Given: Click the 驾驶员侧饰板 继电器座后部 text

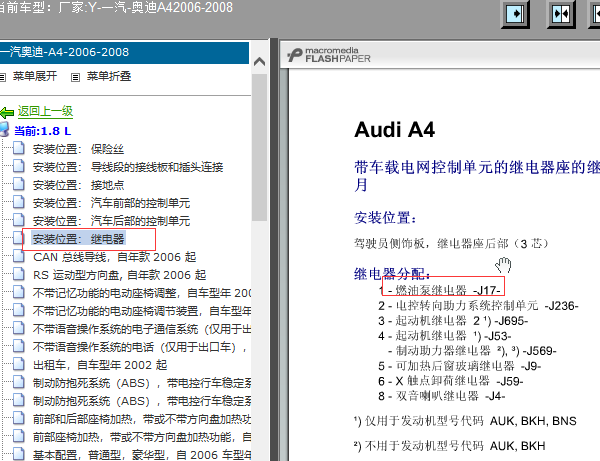Looking at the screenshot, I should (452, 244).
